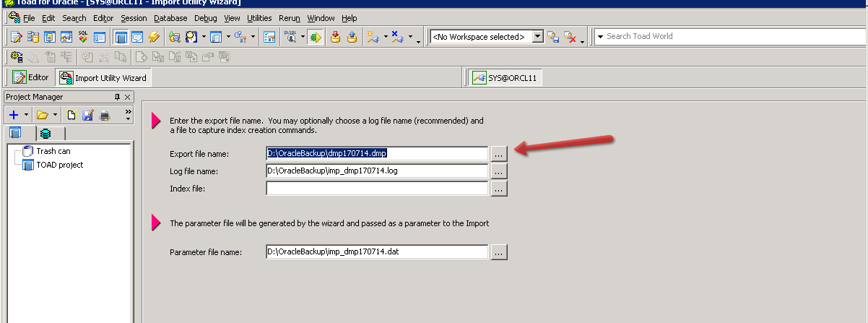Screen dimensions: 868x323
Task: Open the Database menu
Action: click(x=170, y=17)
